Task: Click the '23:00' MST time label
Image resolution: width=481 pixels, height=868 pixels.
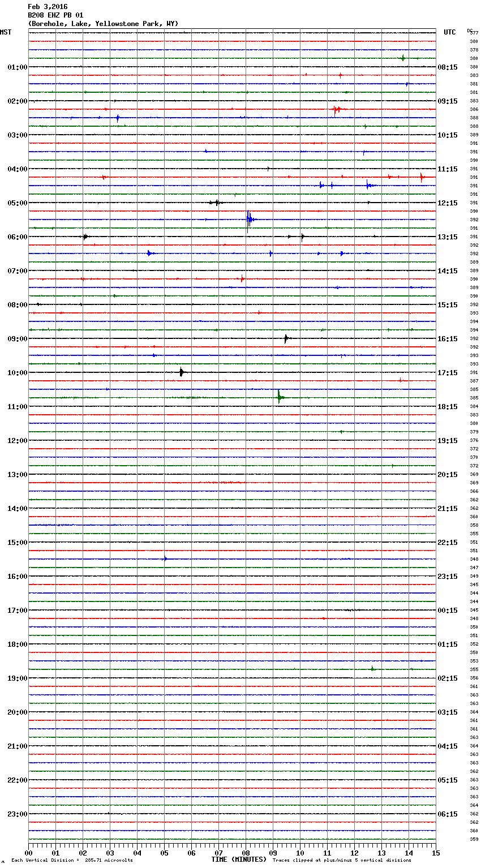Action: coord(17,814)
